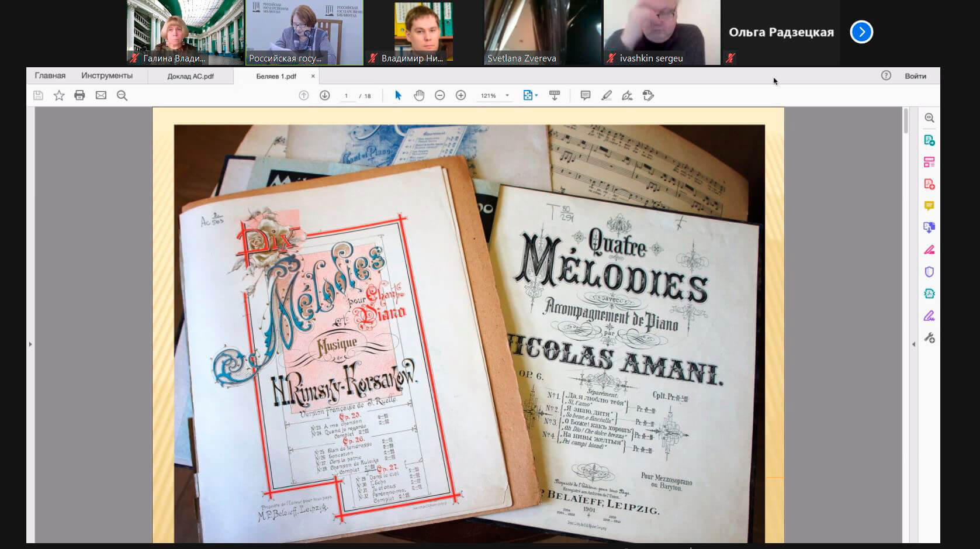Image resolution: width=980 pixels, height=549 pixels.
Task: Click the Войти sign-in button
Action: (x=915, y=76)
